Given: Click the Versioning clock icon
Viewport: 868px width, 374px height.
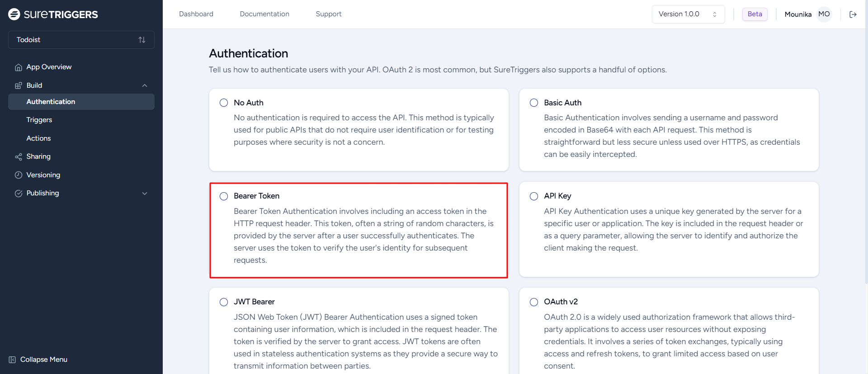Looking at the screenshot, I should tap(19, 175).
